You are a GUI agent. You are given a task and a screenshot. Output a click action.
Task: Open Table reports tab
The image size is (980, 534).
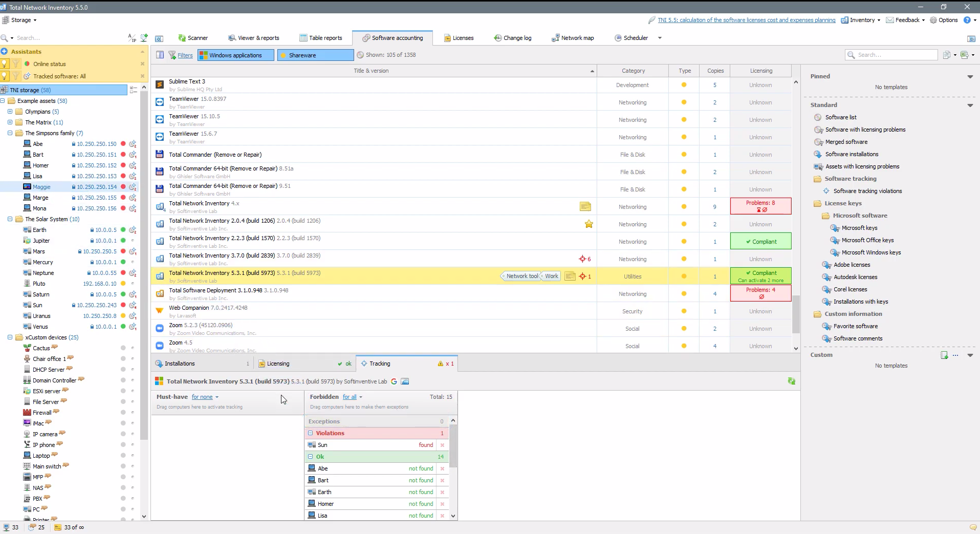tap(321, 38)
